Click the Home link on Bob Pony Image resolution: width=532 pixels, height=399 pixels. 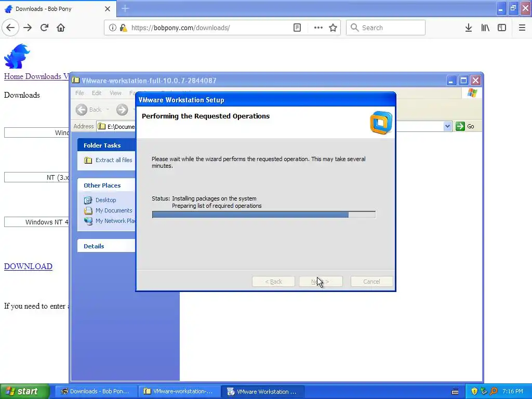click(x=14, y=76)
